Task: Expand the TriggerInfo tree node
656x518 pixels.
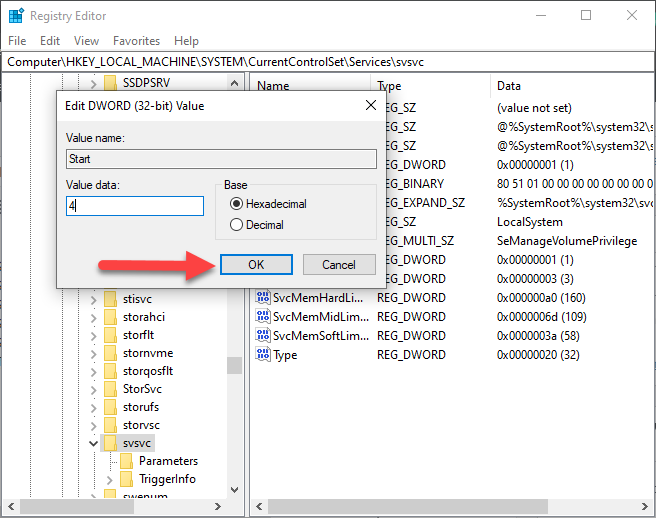Action: point(110,479)
